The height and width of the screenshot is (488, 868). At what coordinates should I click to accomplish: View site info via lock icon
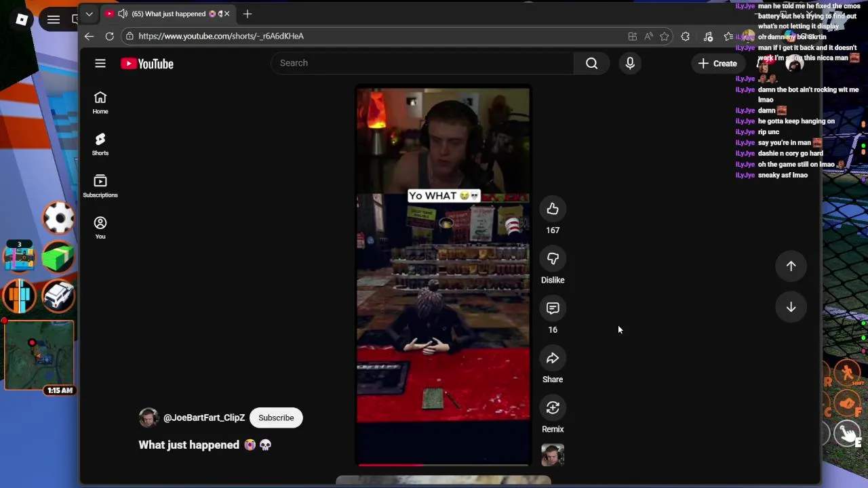130,36
